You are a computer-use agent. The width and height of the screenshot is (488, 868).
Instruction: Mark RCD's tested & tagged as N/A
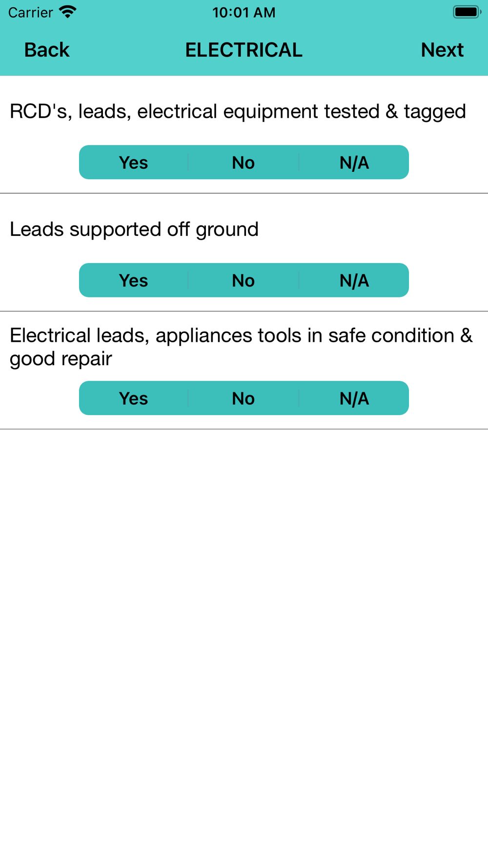coord(354,163)
